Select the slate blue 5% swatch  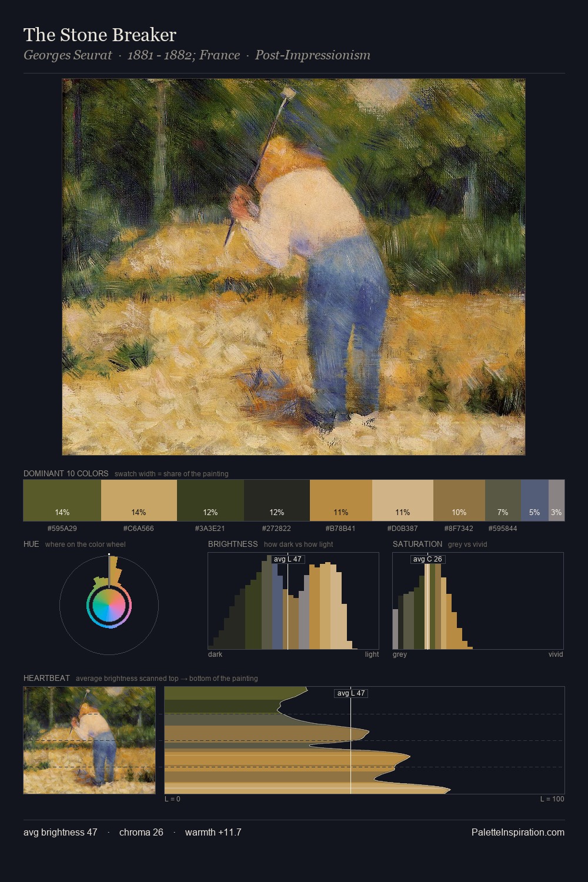pyautogui.click(x=534, y=500)
